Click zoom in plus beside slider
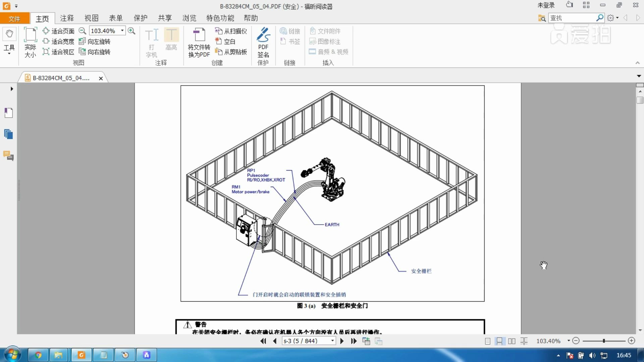 point(632,341)
